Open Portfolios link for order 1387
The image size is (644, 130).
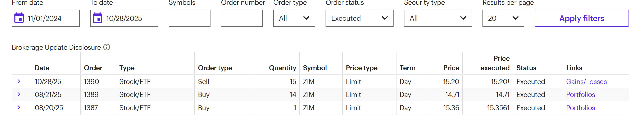[x=580, y=108]
